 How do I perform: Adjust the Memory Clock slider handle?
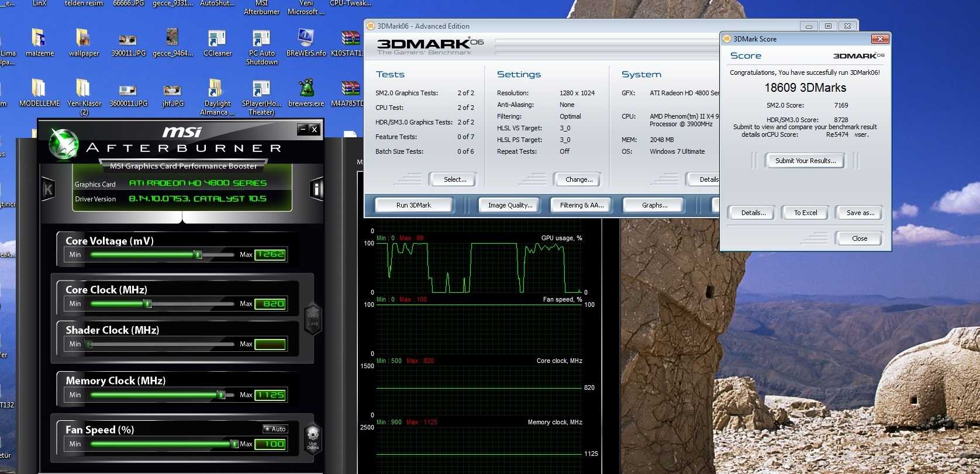click(x=221, y=395)
